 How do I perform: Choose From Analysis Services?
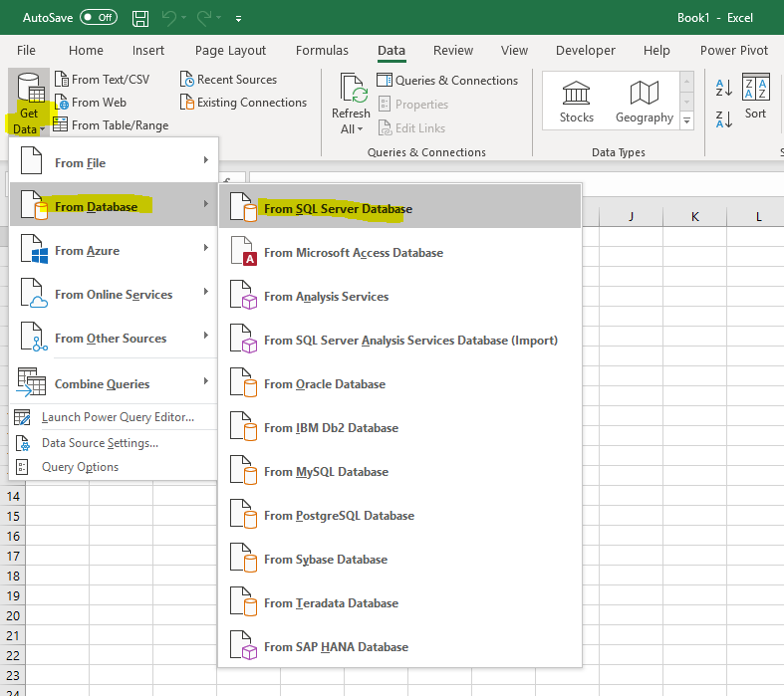click(400, 295)
